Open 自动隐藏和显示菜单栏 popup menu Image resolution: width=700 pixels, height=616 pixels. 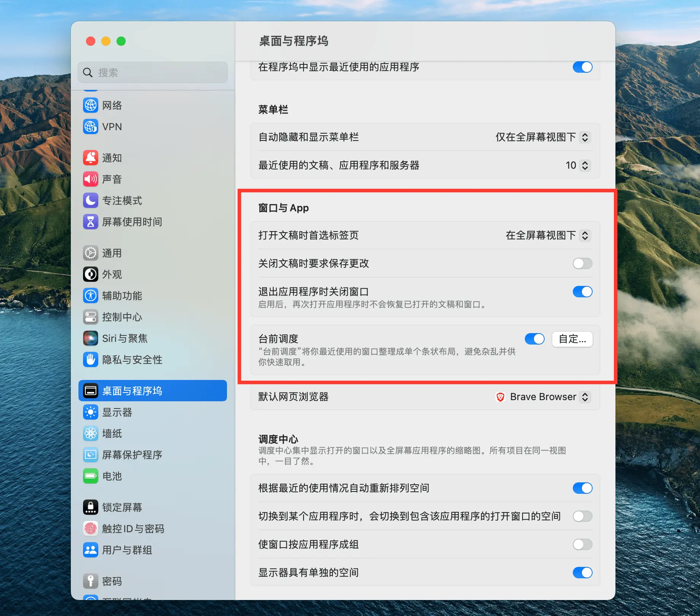click(543, 137)
